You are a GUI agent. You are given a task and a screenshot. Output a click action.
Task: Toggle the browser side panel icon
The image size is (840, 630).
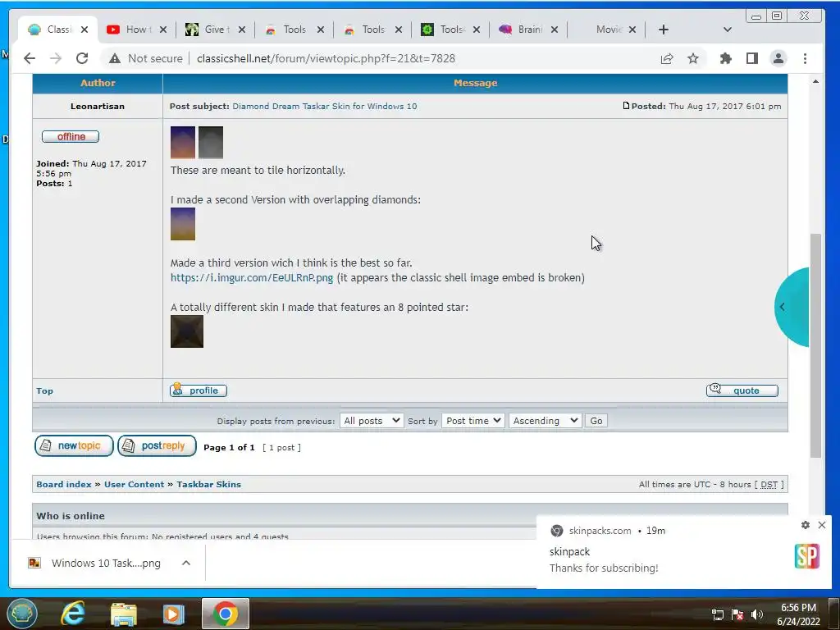(x=752, y=58)
